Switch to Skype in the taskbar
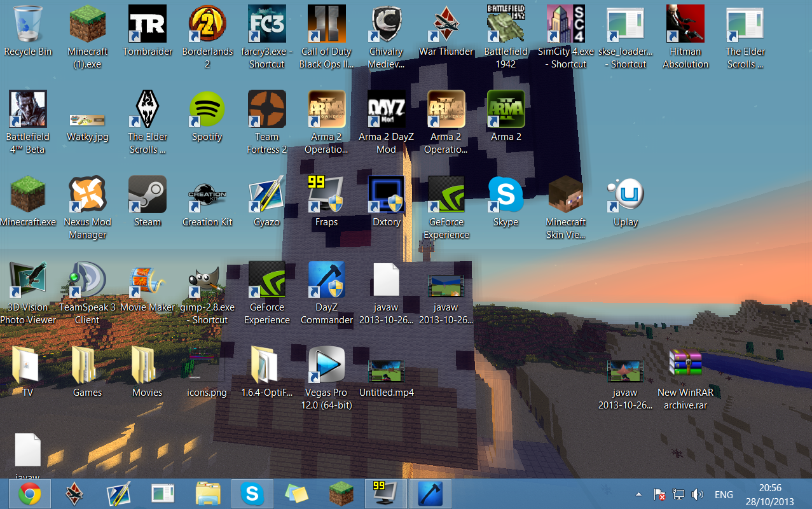The height and width of the screenshot is (509, 812). [x=252, y=494]
